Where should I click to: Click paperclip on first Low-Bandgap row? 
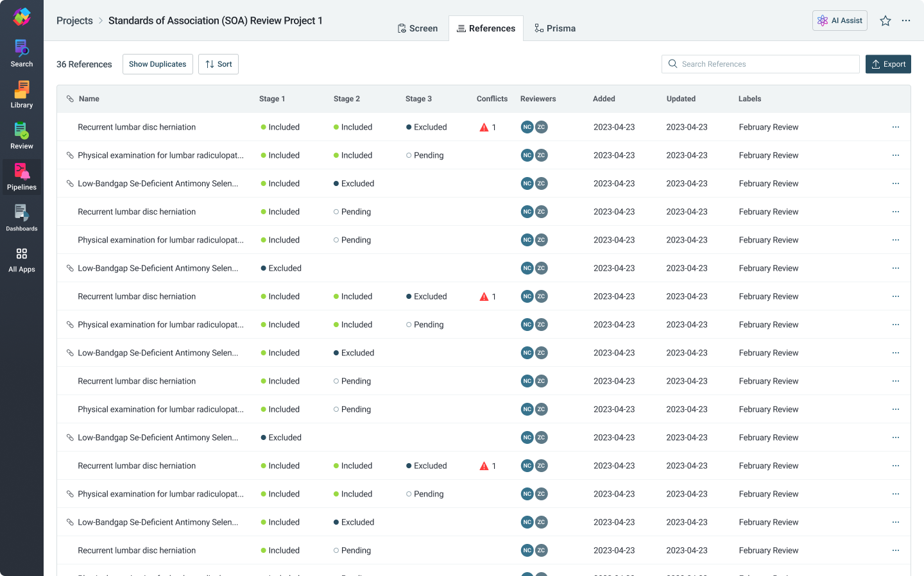coord(70,183)
